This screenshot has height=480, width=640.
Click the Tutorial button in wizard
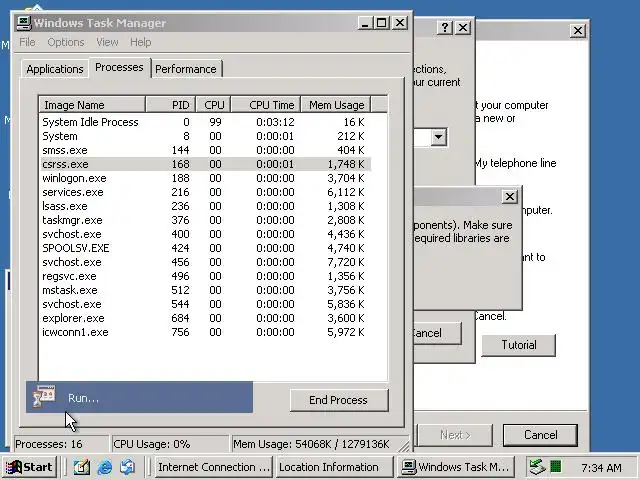point(519,345)
